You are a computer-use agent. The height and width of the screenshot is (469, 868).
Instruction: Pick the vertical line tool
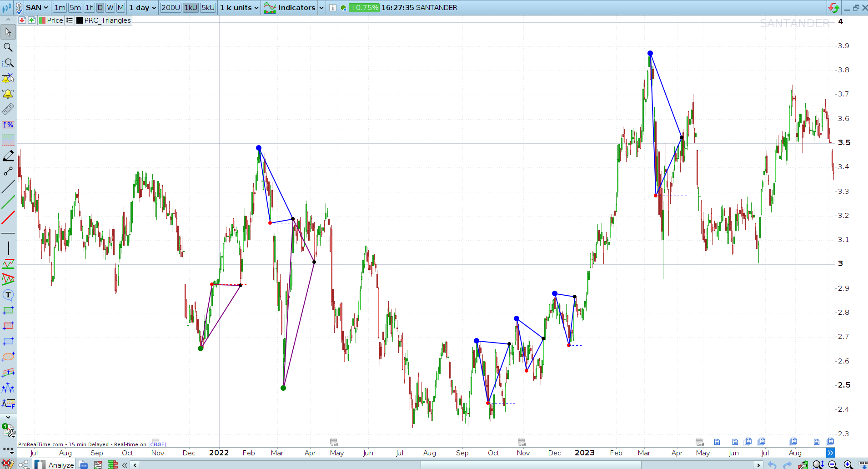click(x=8, y=248)
